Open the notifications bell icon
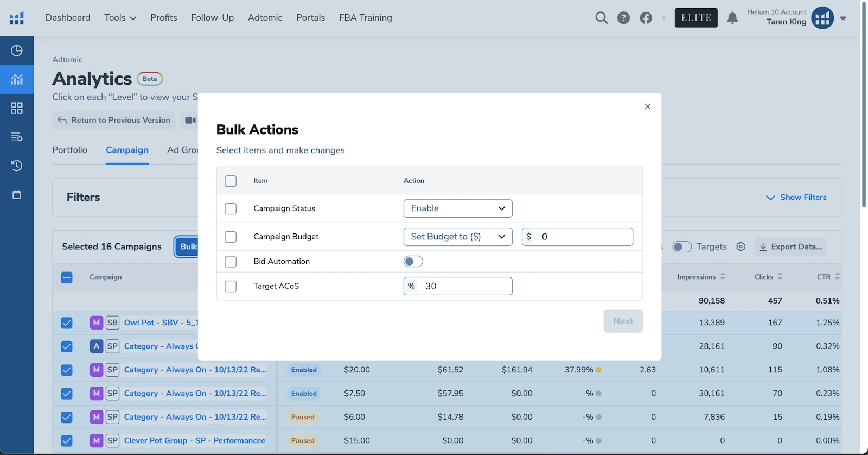Screen dimensions: 868x455 coord(732,18)
